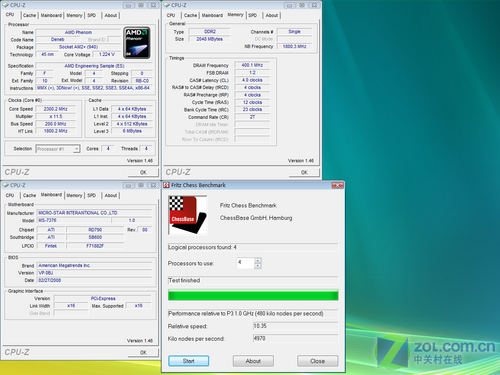This screenshot has height=375, width=500.
Task: Click the NB Frequency value 1800.3 MHz
Action: tap(295, 46)
